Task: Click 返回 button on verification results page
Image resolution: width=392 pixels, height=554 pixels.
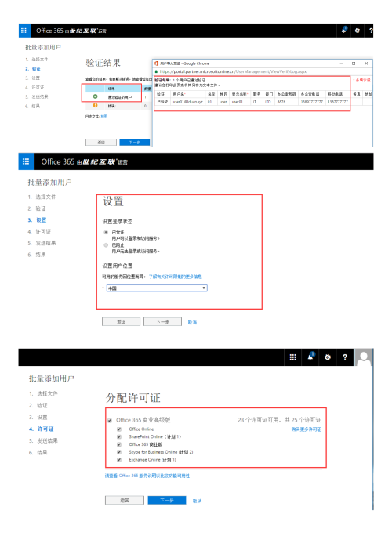Action: [x=101, y=142]
